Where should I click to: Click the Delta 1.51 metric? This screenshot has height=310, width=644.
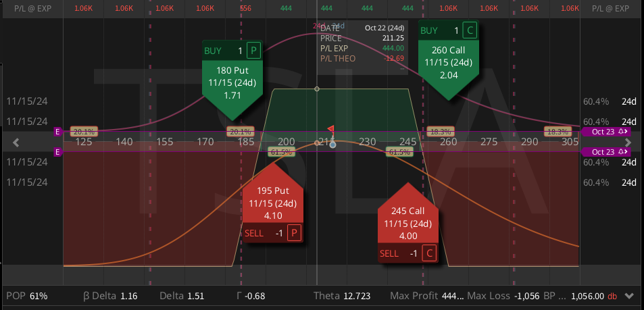coord(182,296)
